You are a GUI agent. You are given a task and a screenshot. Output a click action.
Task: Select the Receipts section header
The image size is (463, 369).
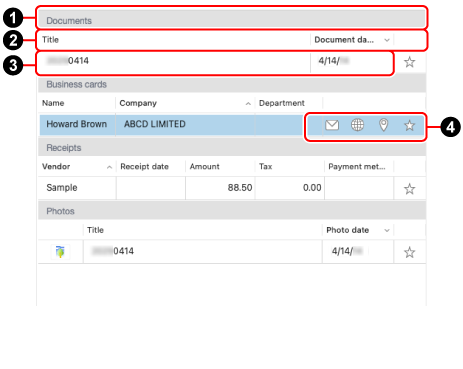point(232,147)
